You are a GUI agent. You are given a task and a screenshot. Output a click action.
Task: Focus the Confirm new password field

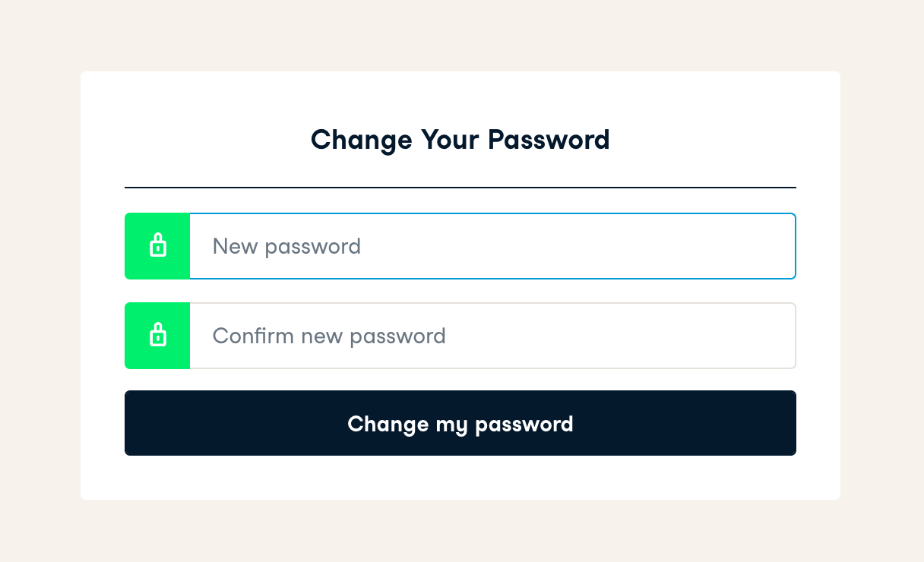point(492,336)
